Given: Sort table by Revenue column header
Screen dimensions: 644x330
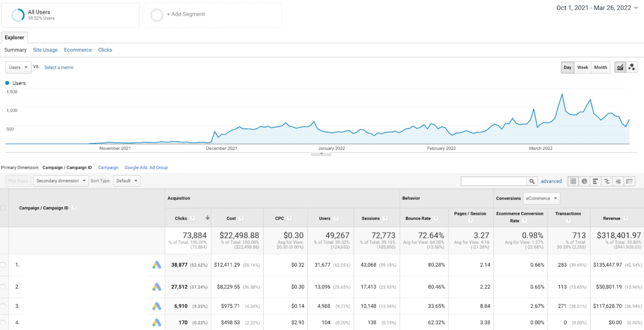Looking at the screenshot, I should coord(612,219).
